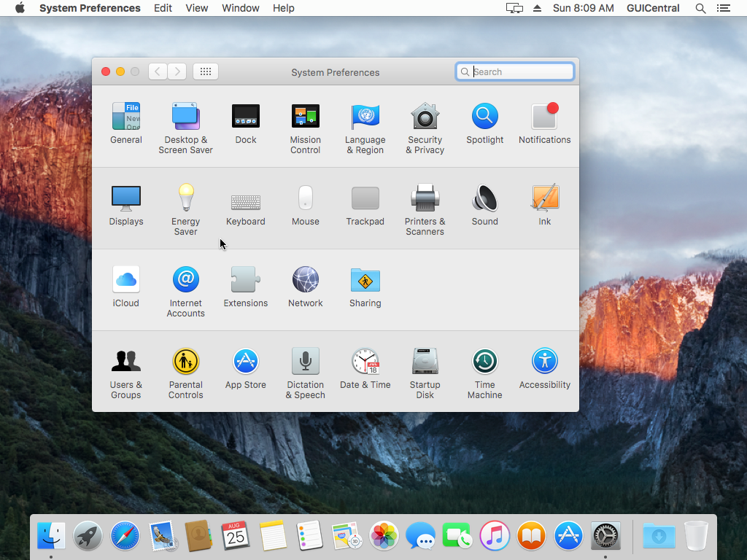Open Displays preferences pane
747x560 pixels.
point(125,205)
